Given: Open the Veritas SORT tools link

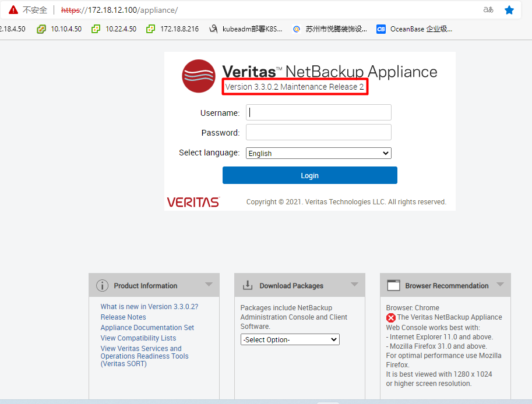Looking at the screenshot, I should pos(144,356).
